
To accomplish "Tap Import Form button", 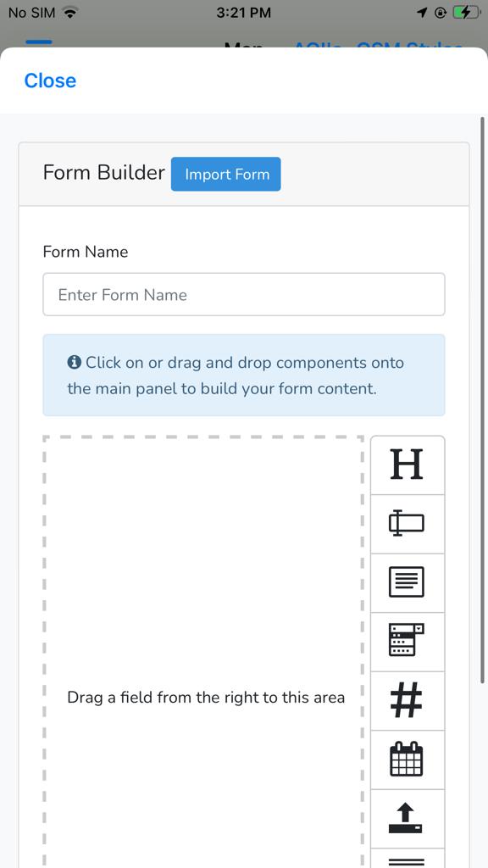I will [x=225, y=175].
